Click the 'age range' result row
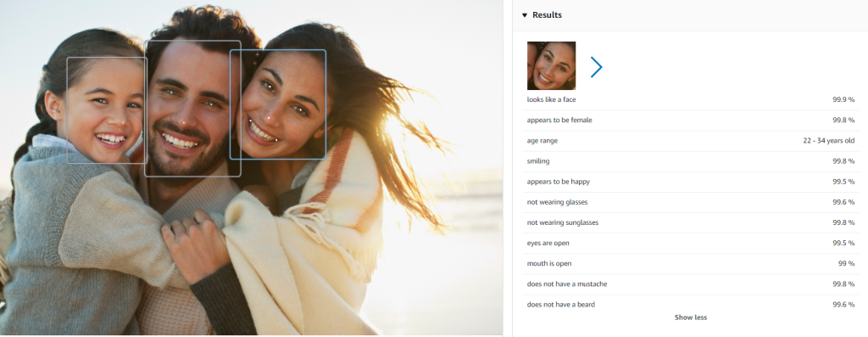868x337 pixels. 690,141
